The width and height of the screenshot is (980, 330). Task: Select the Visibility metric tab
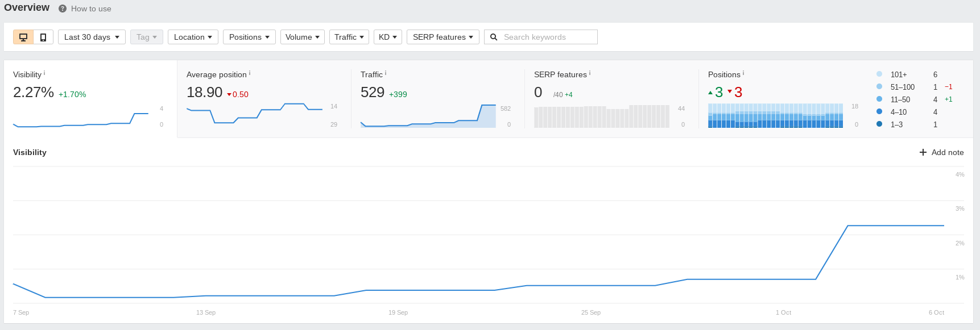pos(90,99)
